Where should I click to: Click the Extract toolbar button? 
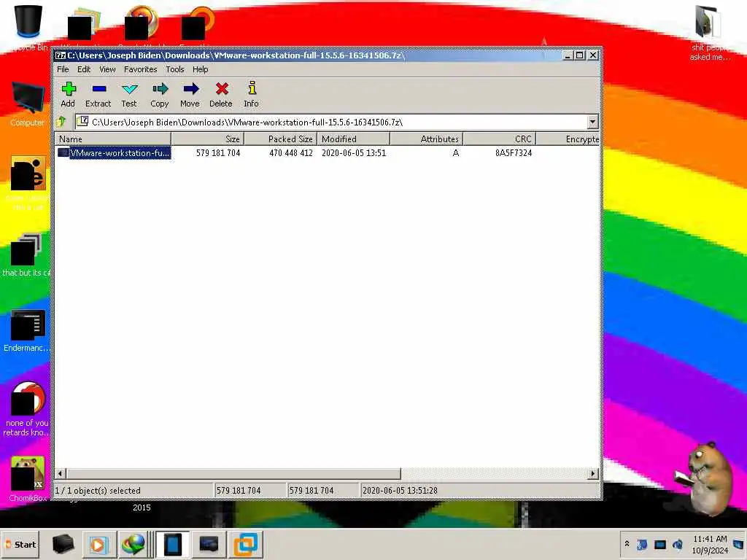[98, 94]
